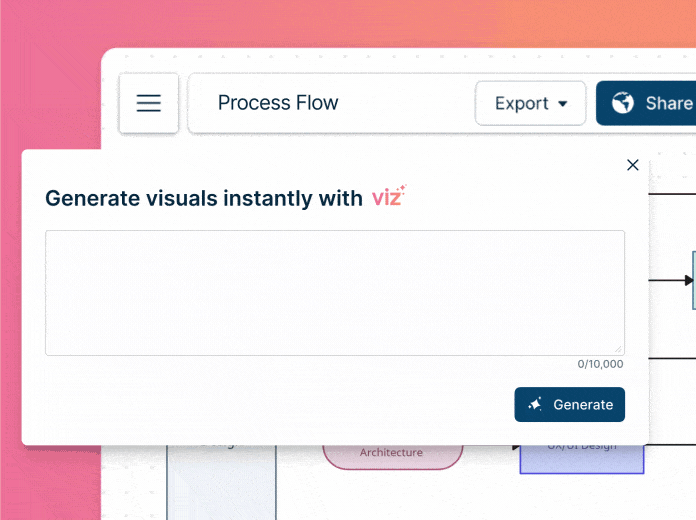Click the pink viz logo
The height and width of the screenshot is (520, 696).
387,197
